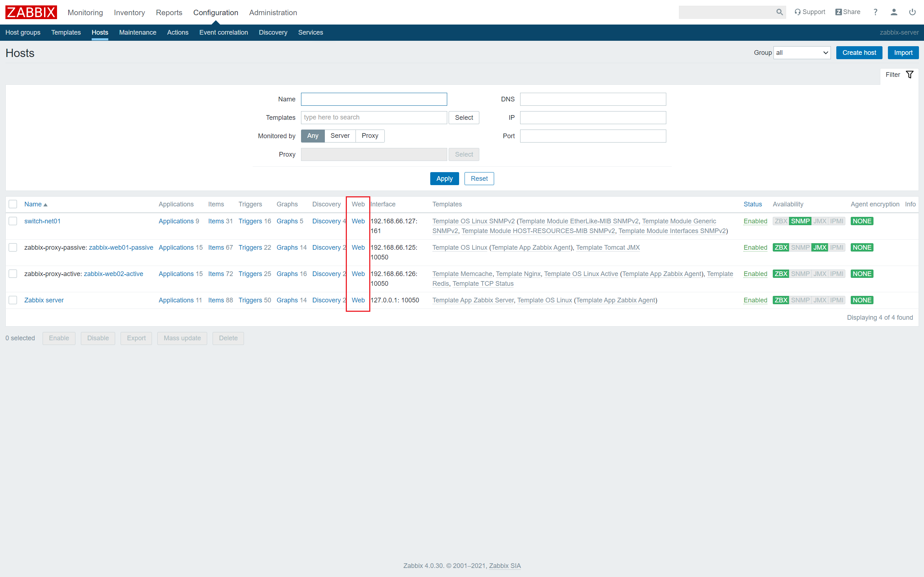The height and width of the screenshot is (577, 924).
Task: Click the Share icon
Action: click(x=838, y=12)
